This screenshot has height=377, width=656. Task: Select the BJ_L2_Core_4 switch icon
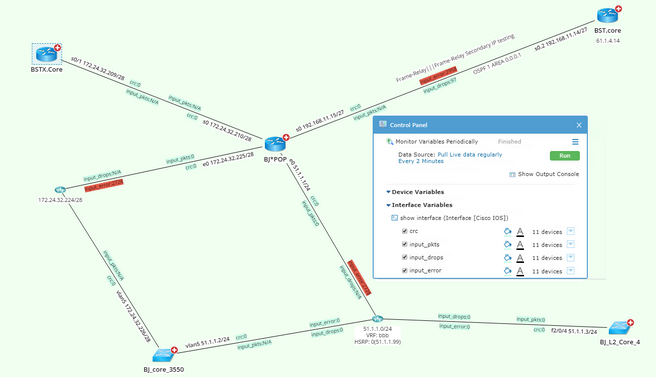[619, 327]
